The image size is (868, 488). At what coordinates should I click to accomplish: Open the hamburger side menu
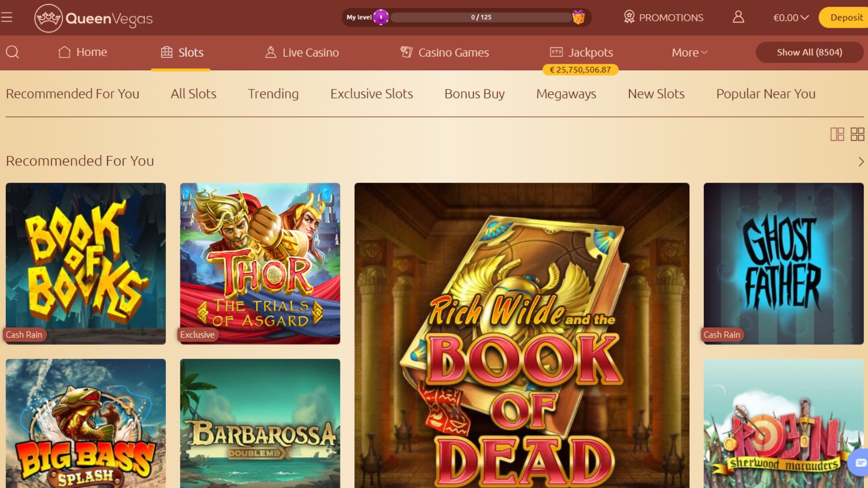point(7,18)
